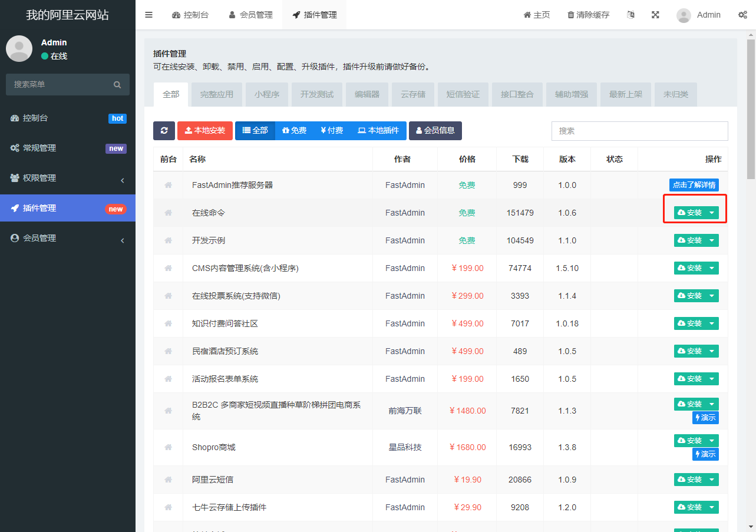
Task: Click the refresh plugin list icon
Action: click(x=164, y=131)
